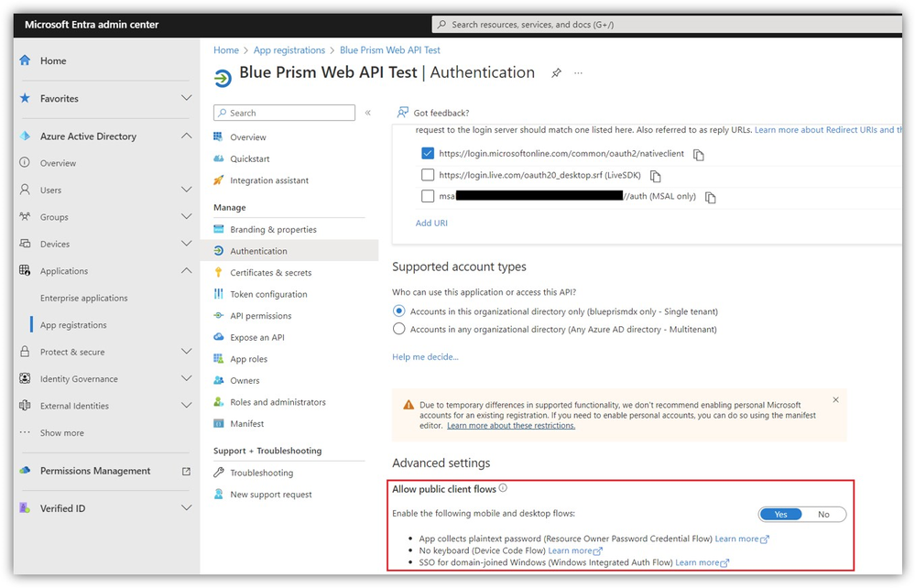Screen dimensions: 915x588
Task: Open Learn more about these restrictions link
Action: tap(510, 425)
